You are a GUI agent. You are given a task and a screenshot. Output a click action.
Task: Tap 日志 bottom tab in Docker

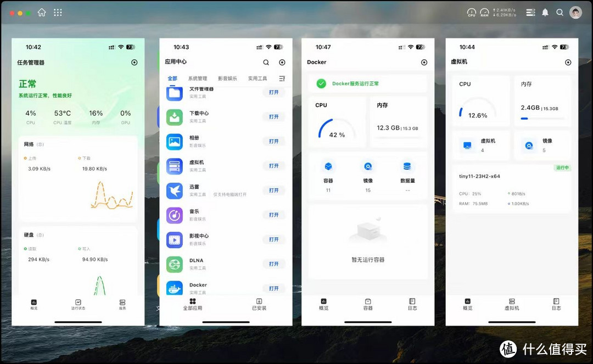tap(412, 304)
